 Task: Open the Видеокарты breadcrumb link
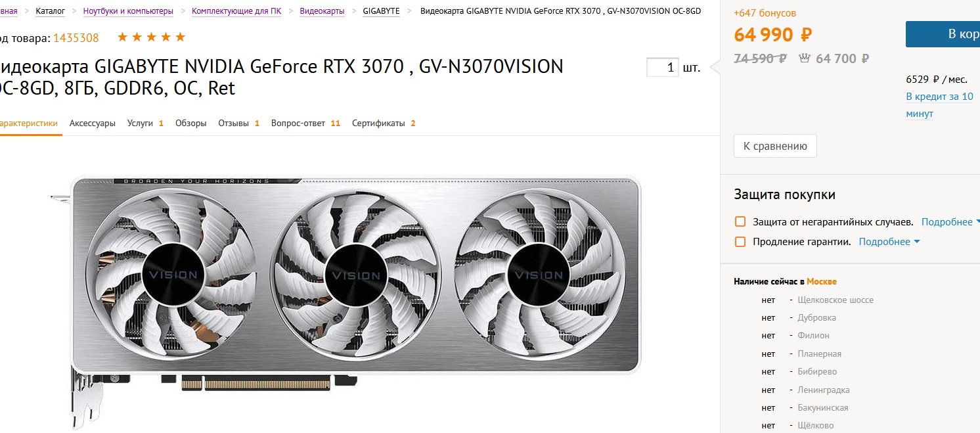[322, 11]
